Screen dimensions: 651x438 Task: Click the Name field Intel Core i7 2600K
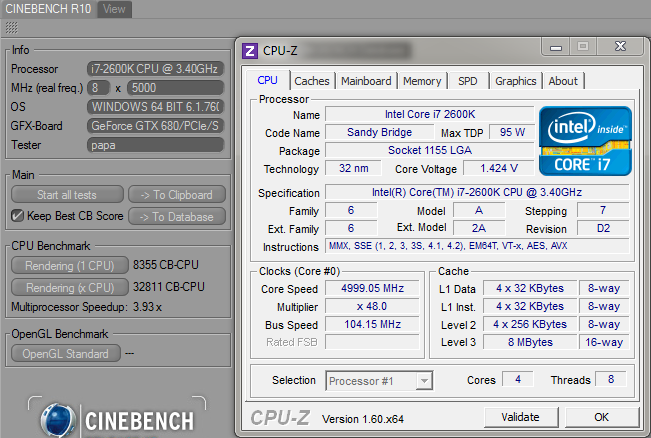pyautogui.click(x=430, y=114)
